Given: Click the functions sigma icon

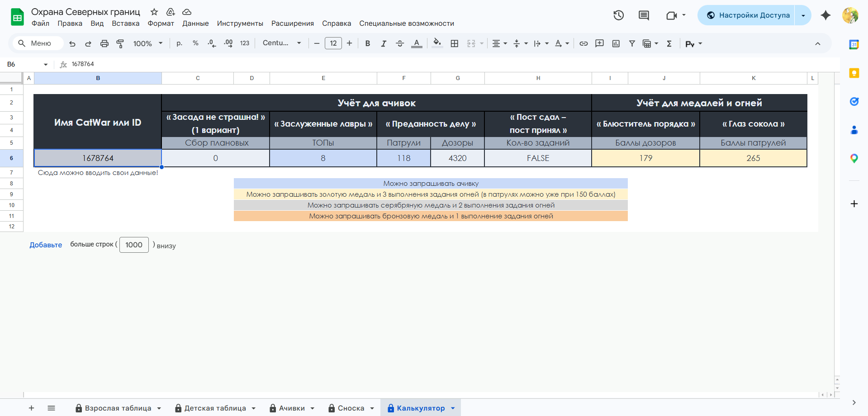Looking at the screenshot, I should coord(669,43).
